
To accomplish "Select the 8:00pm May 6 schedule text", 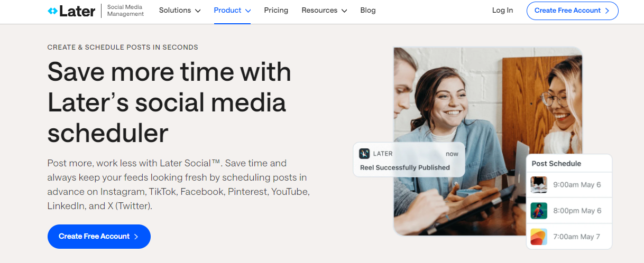I will tap(577, 211).
